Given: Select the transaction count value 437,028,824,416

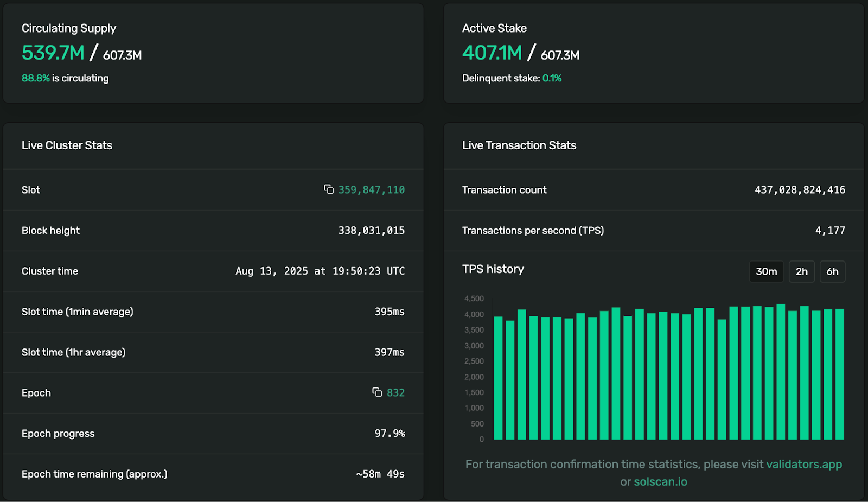Looking at the screenshot, I should [800, 190].
